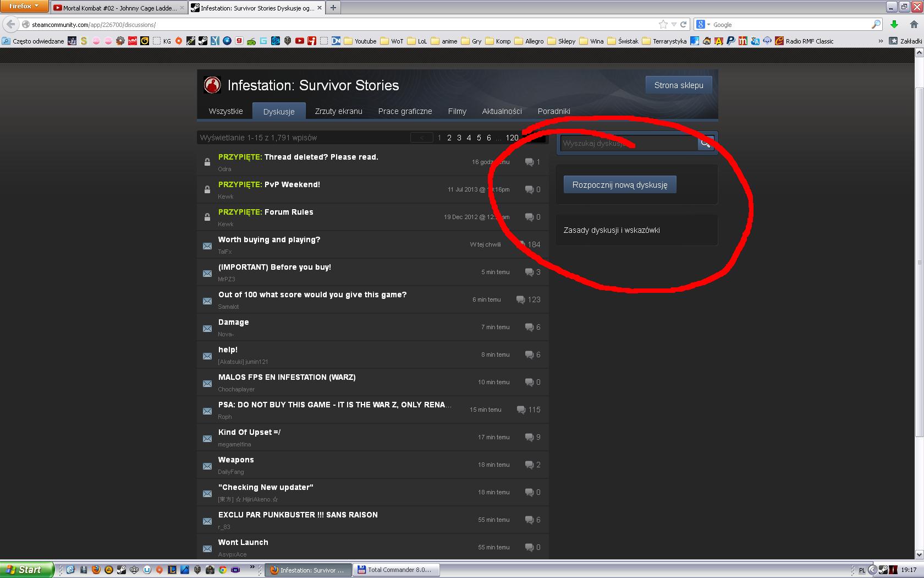Expand the LoL bookmarks folder
Image resolution: width=924 pixels, height=578 pixels.
(417, 41)
